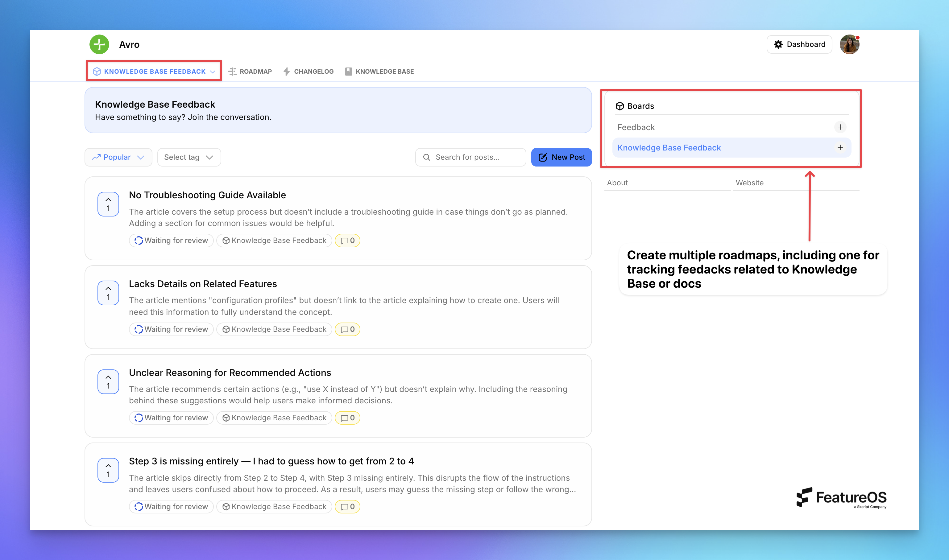Switch to the Website tab

click(749, 183)
